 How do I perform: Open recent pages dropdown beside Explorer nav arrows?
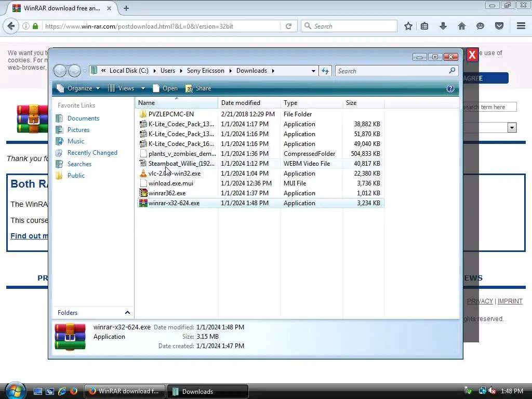point(85,71)
